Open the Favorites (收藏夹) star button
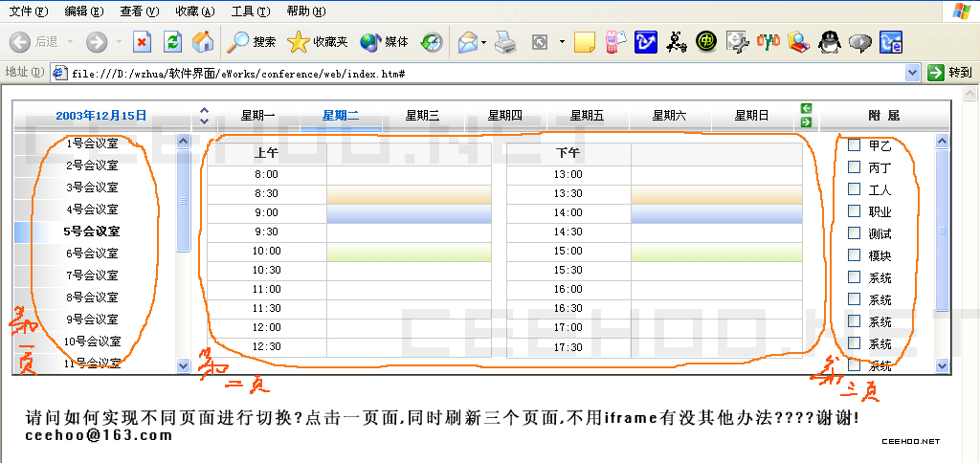Image resolution: width=980 pixels, height=463 pixels. 318,42
